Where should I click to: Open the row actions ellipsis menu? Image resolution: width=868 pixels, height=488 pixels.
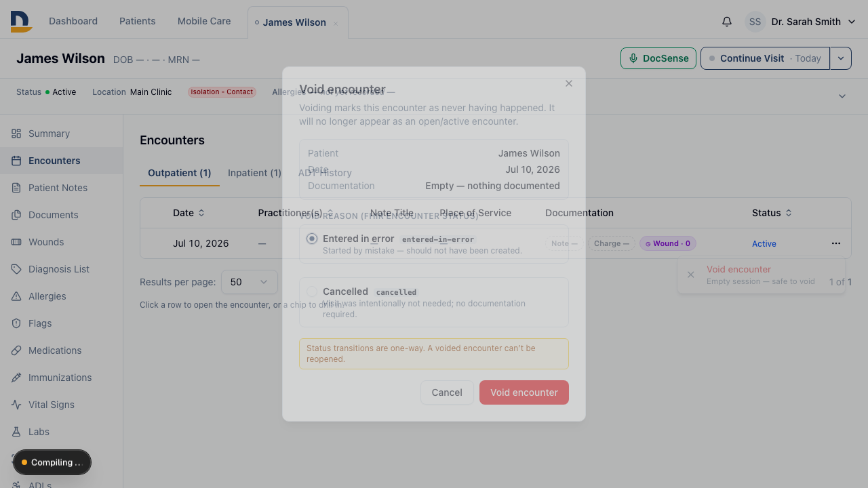(x=835, y=243)
